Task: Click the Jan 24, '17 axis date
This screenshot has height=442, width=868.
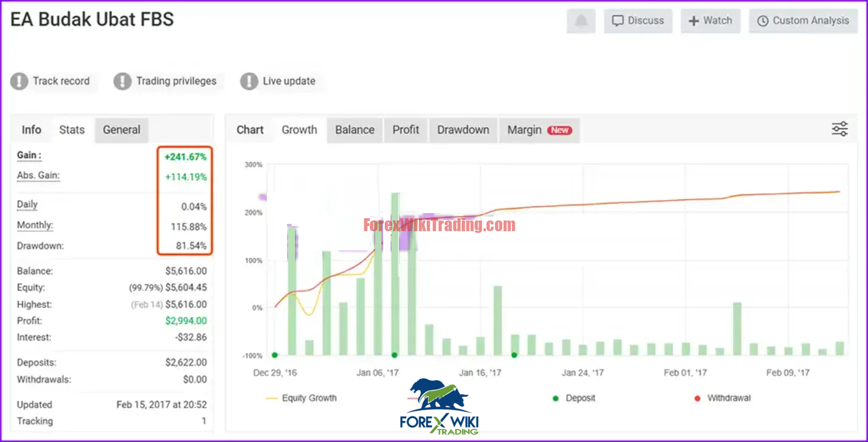Action: (583, 372)
